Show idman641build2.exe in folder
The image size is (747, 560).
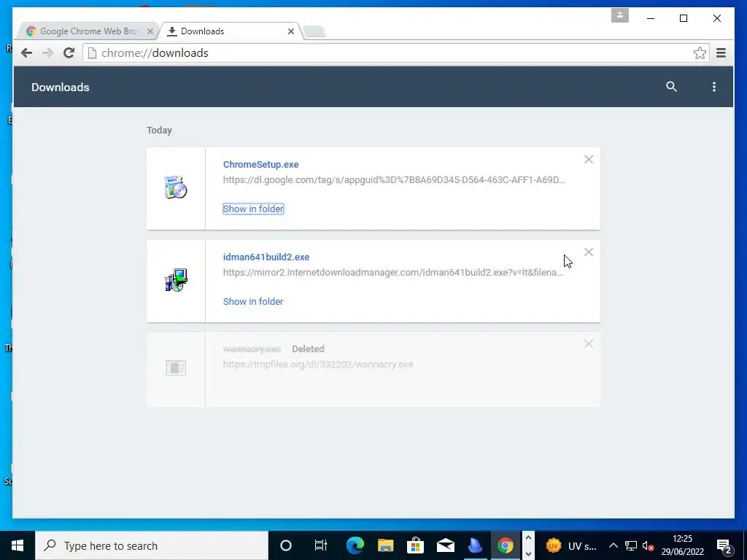[253, 301]
